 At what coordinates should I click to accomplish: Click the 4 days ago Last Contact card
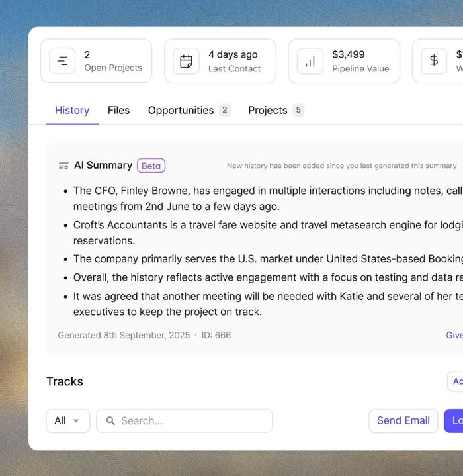click(220, 61)
